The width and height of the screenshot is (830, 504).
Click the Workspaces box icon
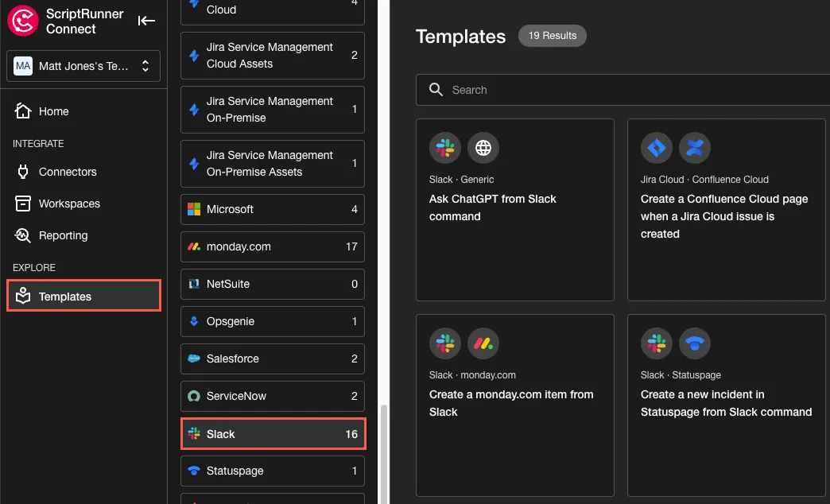[23, 204]
